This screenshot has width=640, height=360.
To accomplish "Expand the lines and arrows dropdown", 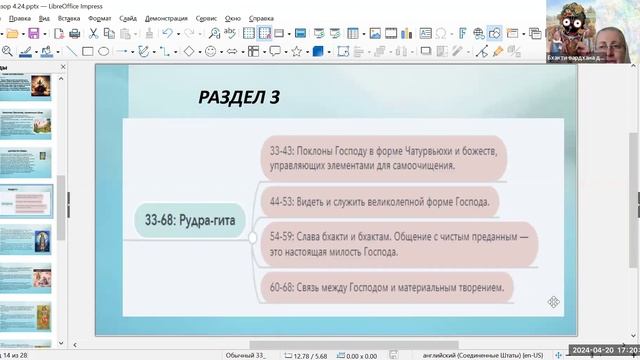I will click(132, 52).
